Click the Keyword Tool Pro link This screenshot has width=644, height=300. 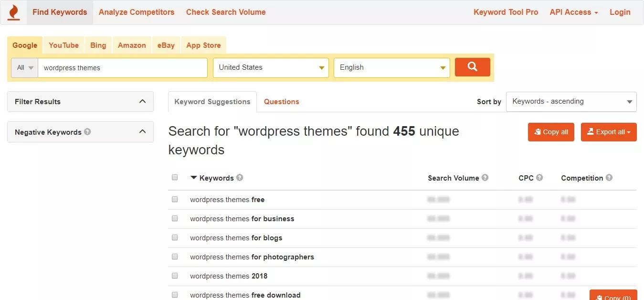(506, 12)
